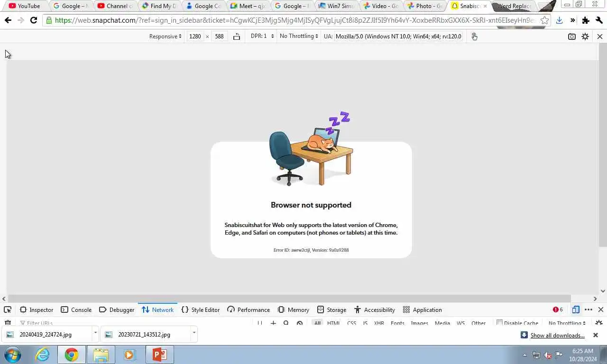
Task: Filter requests by All
Action: pyautogui.click(x=317, y=323)
